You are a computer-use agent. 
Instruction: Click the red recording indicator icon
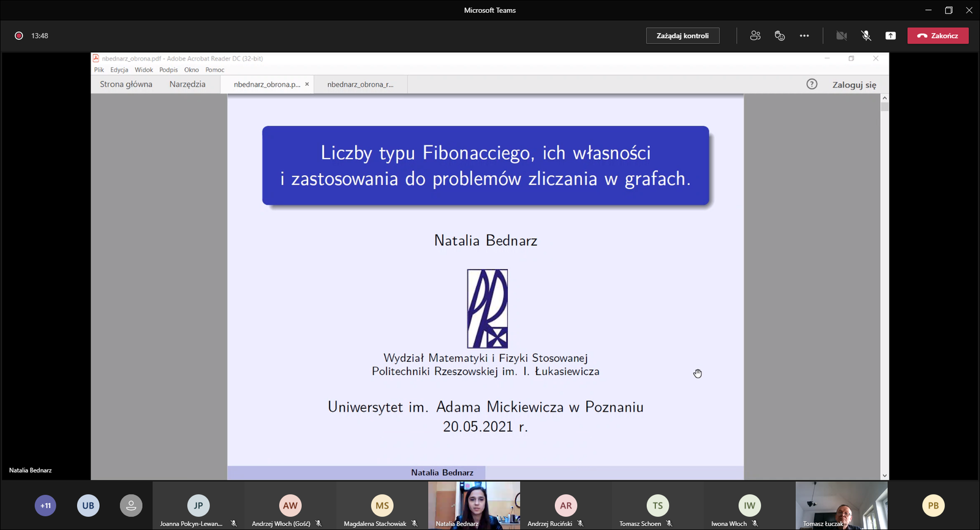19,35
